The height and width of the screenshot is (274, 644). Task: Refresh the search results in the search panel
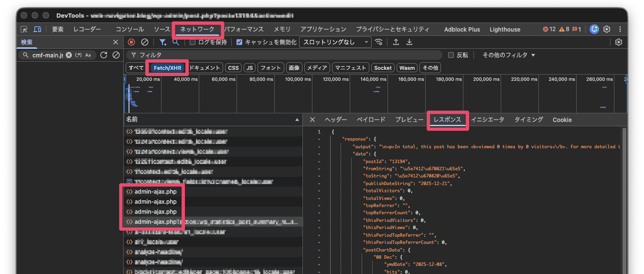[x=104, y=55]
